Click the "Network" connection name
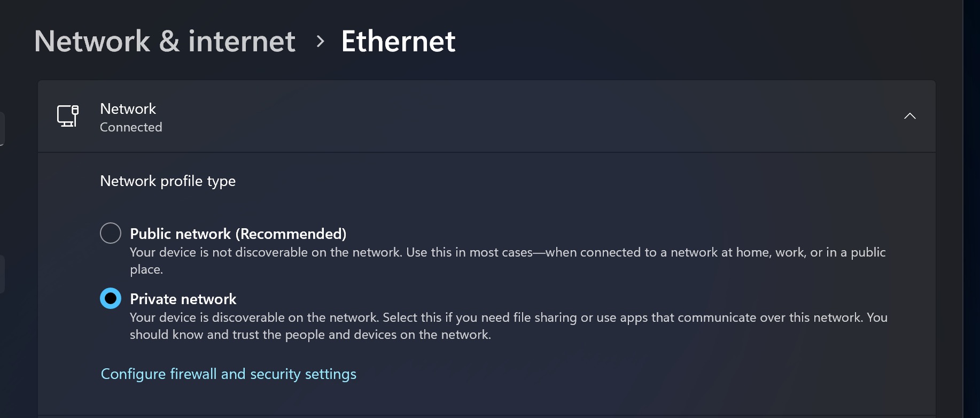The width and height of the screenshot is (980, 418). [x=128, y=109]
